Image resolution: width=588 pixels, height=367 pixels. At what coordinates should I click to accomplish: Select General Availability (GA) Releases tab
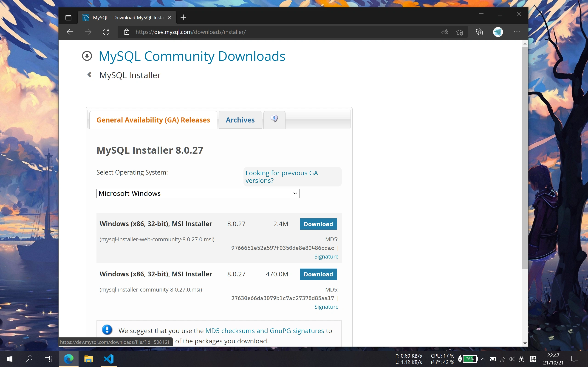153,120
